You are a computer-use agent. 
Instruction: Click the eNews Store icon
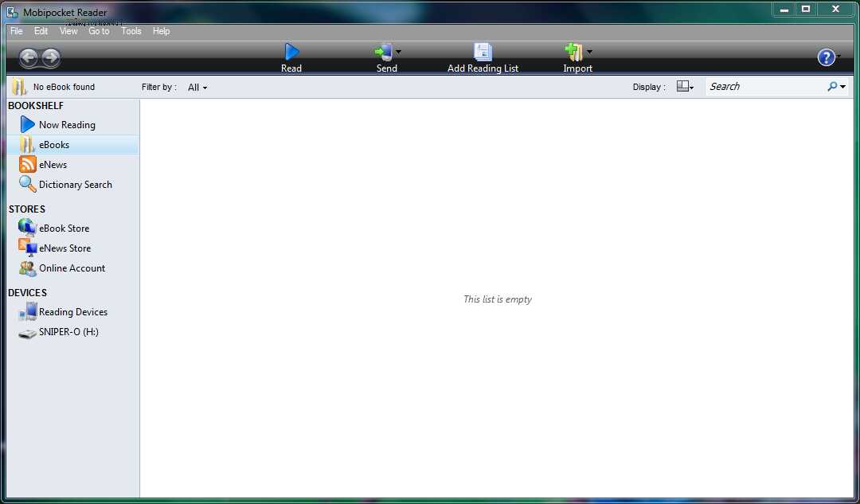tap(27, 248)
